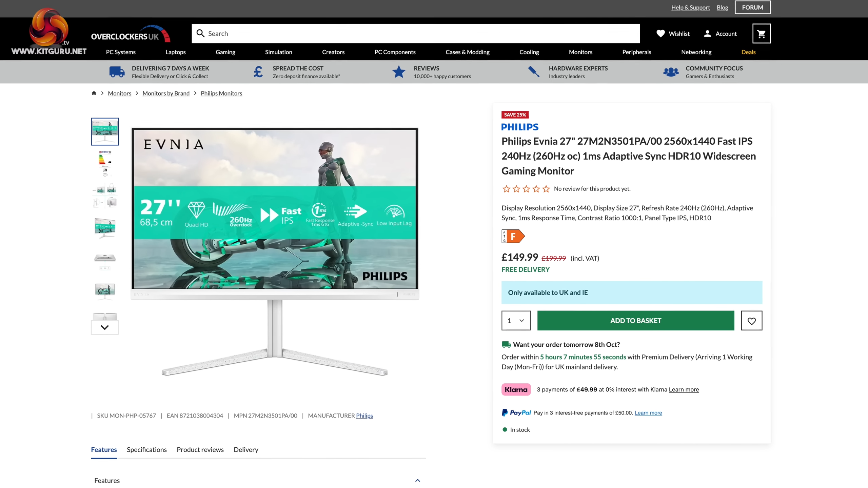This screenshot has width=868, height=488.
Task: Add product to wishlist with heart button
Action: (751, 321)
